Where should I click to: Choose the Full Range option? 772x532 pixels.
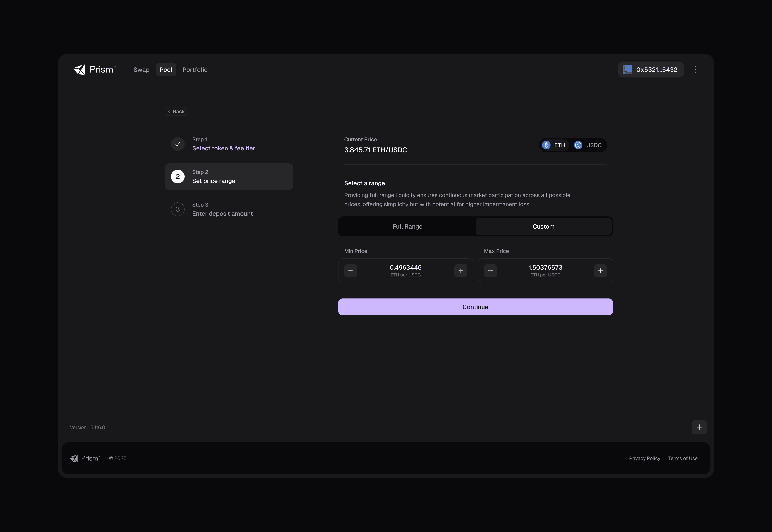(x=407, y=227)
